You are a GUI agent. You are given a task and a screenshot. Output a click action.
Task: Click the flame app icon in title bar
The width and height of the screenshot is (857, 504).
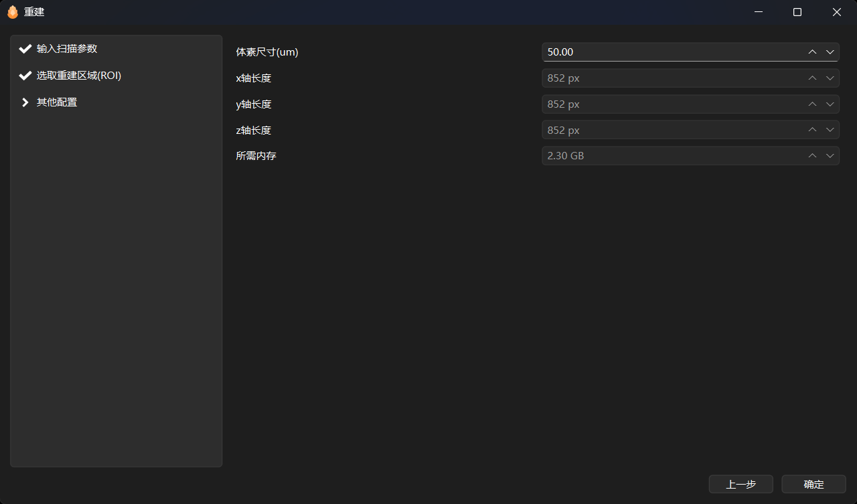[12, 12]
